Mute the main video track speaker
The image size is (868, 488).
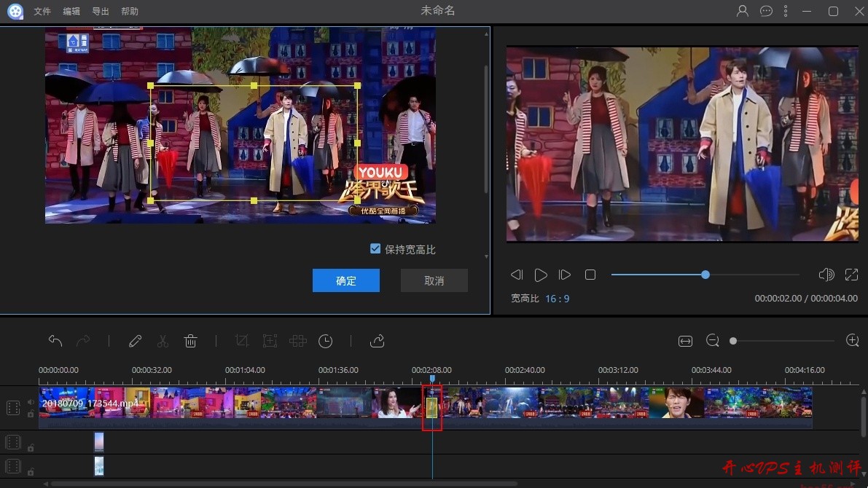[31, 402]
